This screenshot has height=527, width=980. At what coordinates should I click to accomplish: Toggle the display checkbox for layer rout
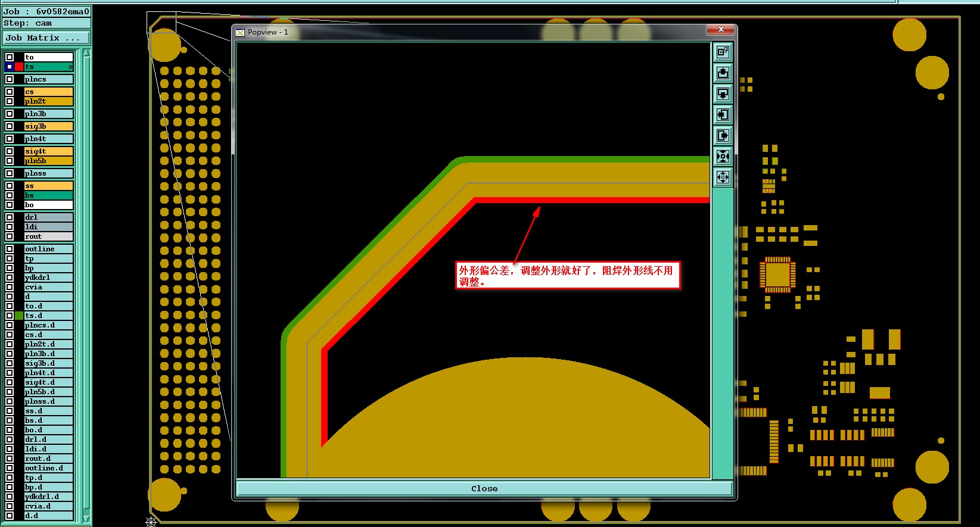coord(10,236)
